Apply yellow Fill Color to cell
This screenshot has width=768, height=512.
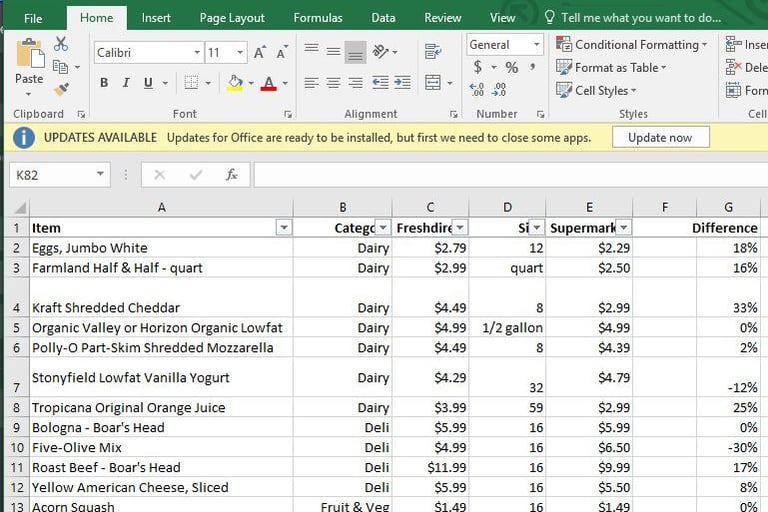(x=235, y=83)
